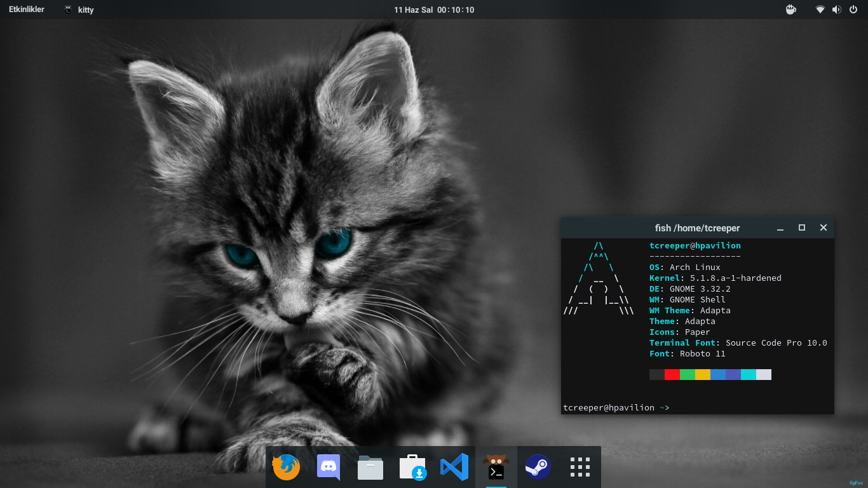
Task: Click the terminal title fish /home/tcreeper
Action: coord(698,228)
